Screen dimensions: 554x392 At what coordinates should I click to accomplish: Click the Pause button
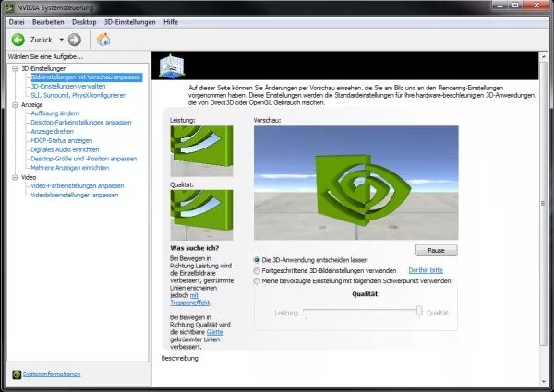click(437, 250)
